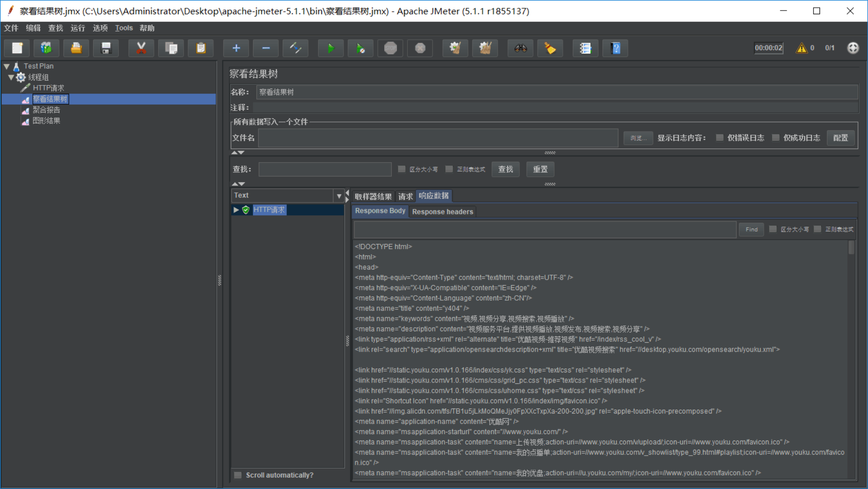Open the 文件 menu
The height and width of the screenshot is (489, 868).
(11, 28)
